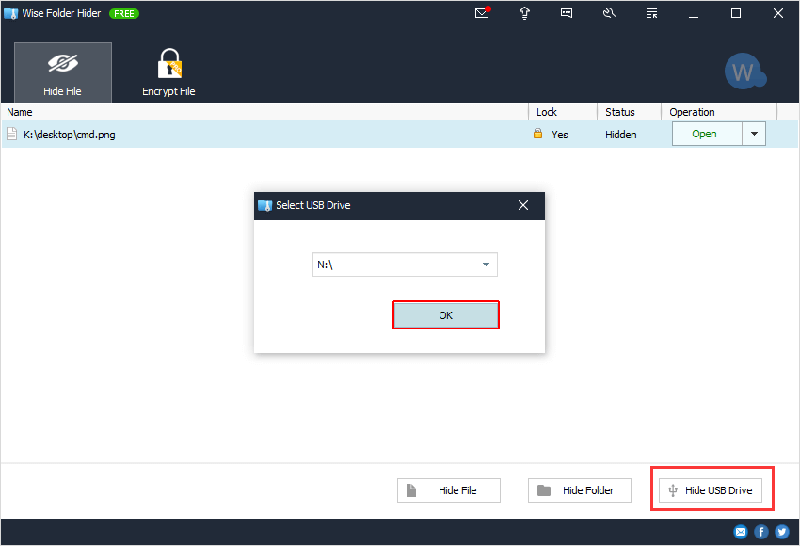This screenshot has width=800, height=546.
Task: Close the Select USB Drive dialog
Action: pyautogui.click(x=523, y=205)
